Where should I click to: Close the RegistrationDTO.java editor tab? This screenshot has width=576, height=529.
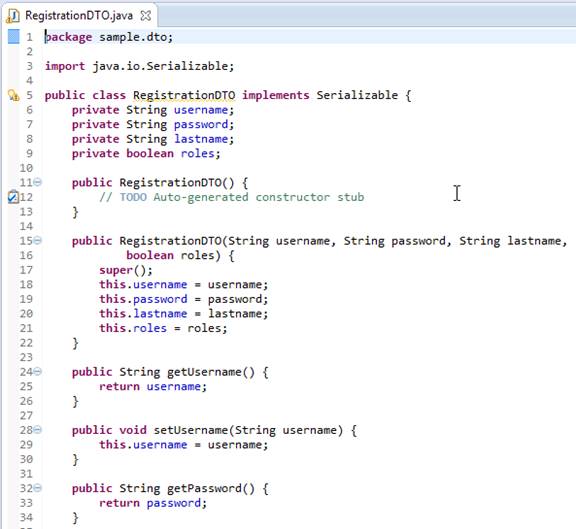pos(146,16)
